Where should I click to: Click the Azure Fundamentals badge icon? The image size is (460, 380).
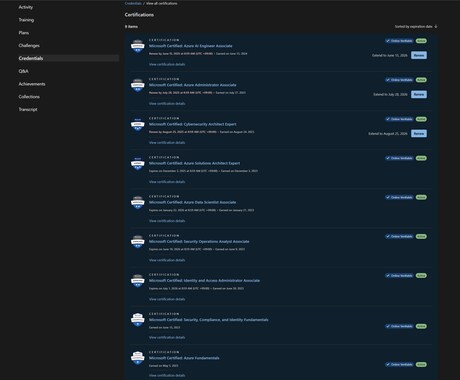138,358
